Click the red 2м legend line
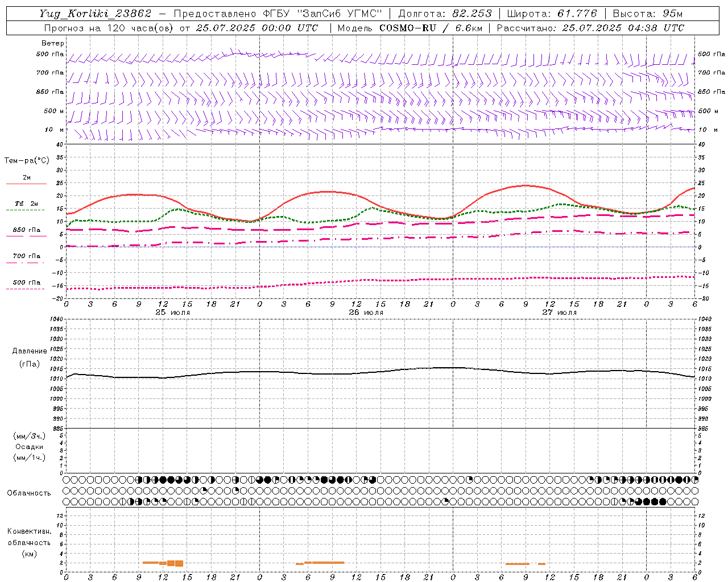728x582 pixels. (x=26, y=184)
